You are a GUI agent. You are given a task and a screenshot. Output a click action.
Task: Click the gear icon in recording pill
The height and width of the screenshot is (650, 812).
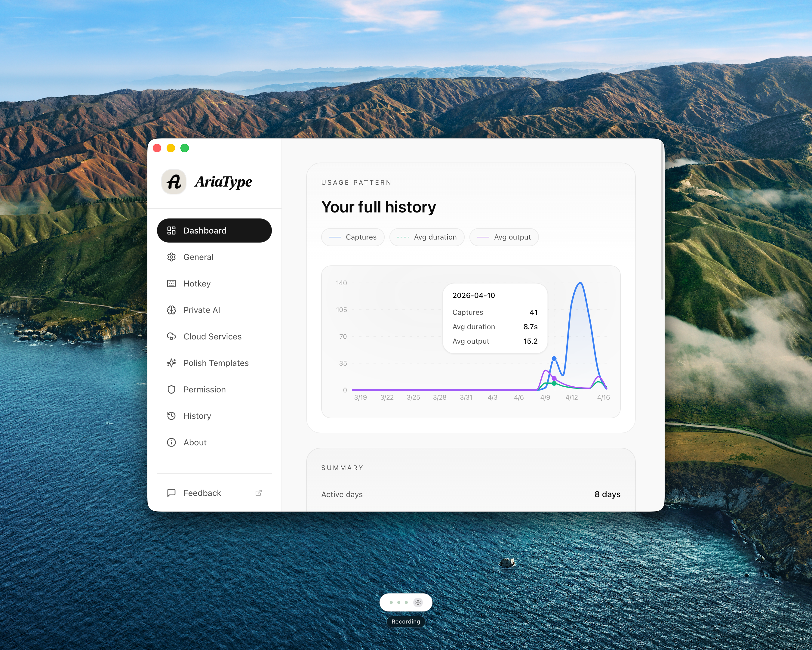pyautogui.click(x=418, y=602)
